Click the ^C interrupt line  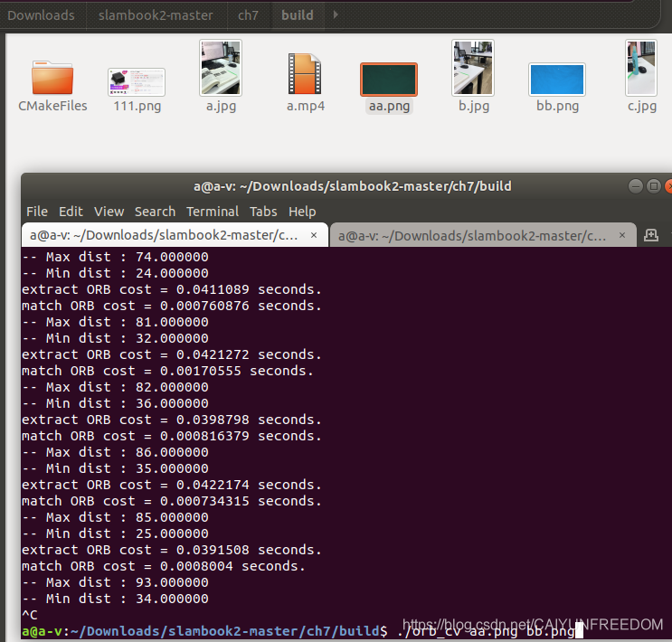30,616
